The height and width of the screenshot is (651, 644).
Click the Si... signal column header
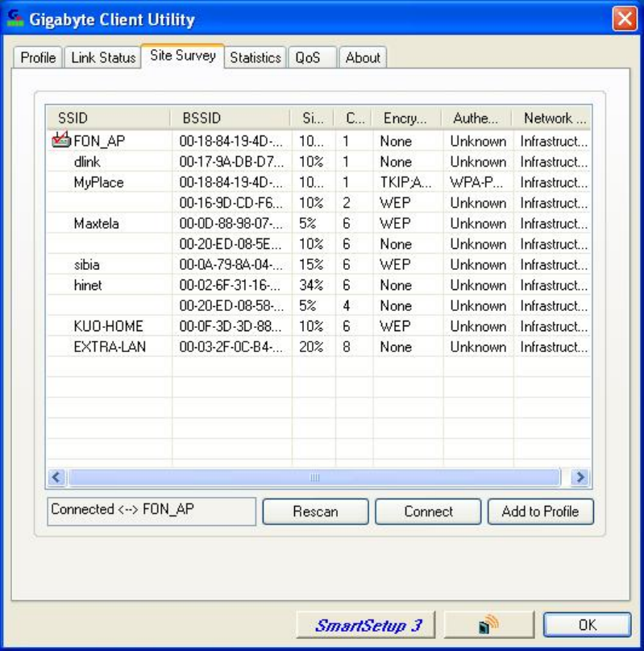[x=312, y=118]
